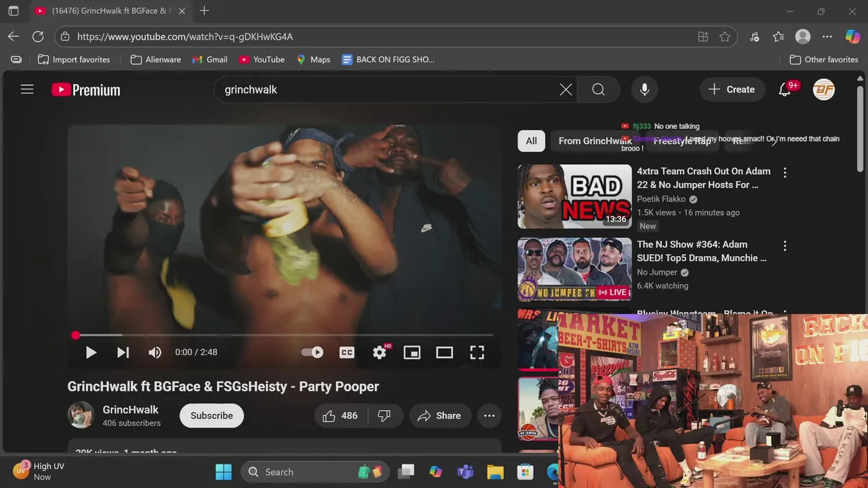
Task: Open the Edge tab actions menu
Action: (x=14, y=11)
